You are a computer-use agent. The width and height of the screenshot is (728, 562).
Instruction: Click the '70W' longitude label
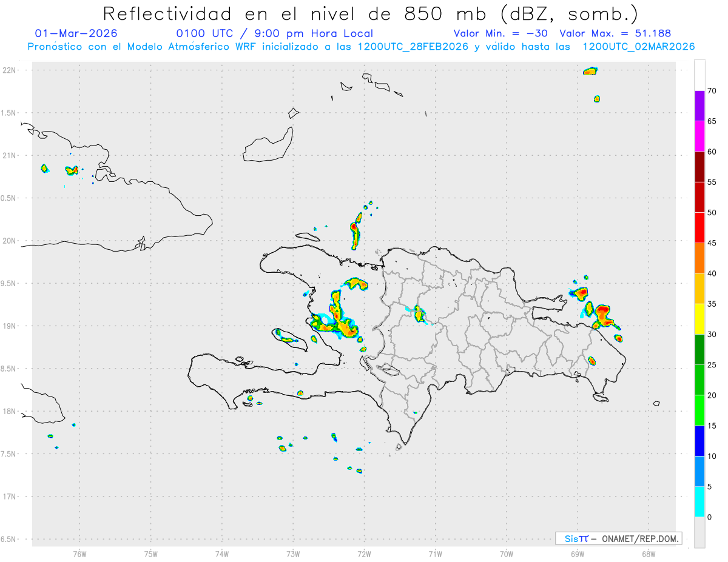(x=507, y=554)
